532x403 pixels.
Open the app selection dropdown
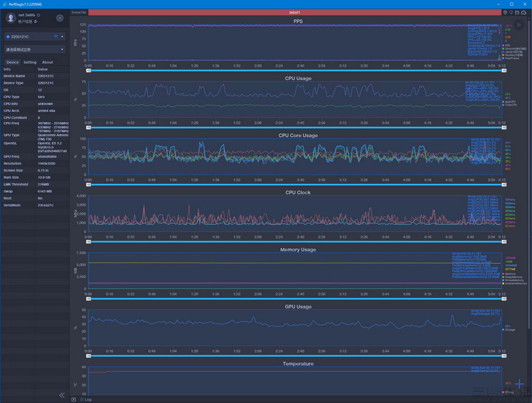pos(35,49)
